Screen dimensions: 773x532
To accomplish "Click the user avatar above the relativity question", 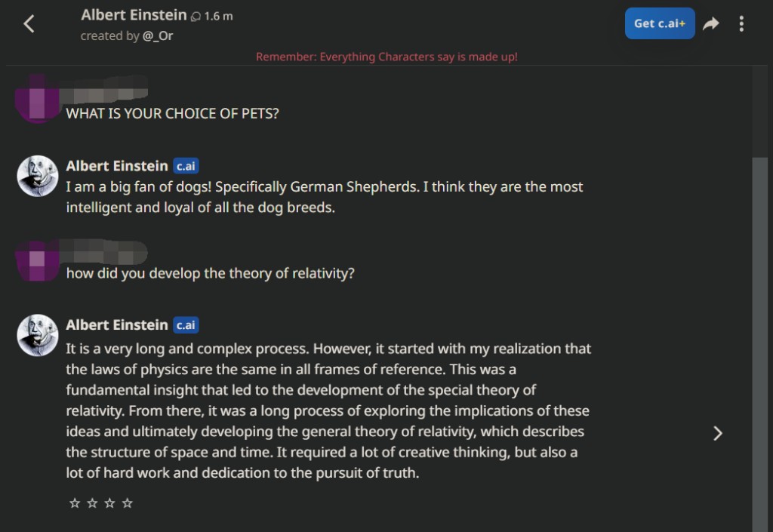I will 37,259.
